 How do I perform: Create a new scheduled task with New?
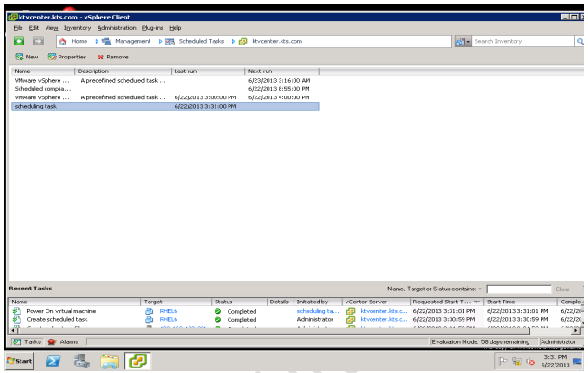point(27,57)
